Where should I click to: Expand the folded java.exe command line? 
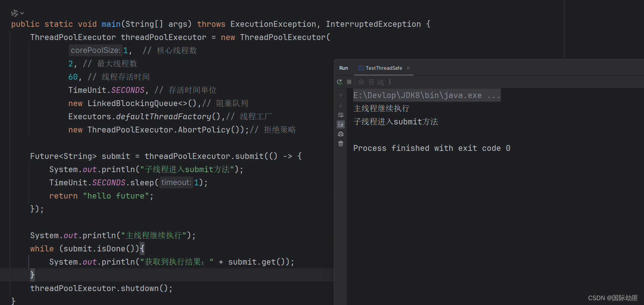click(427, 95)
